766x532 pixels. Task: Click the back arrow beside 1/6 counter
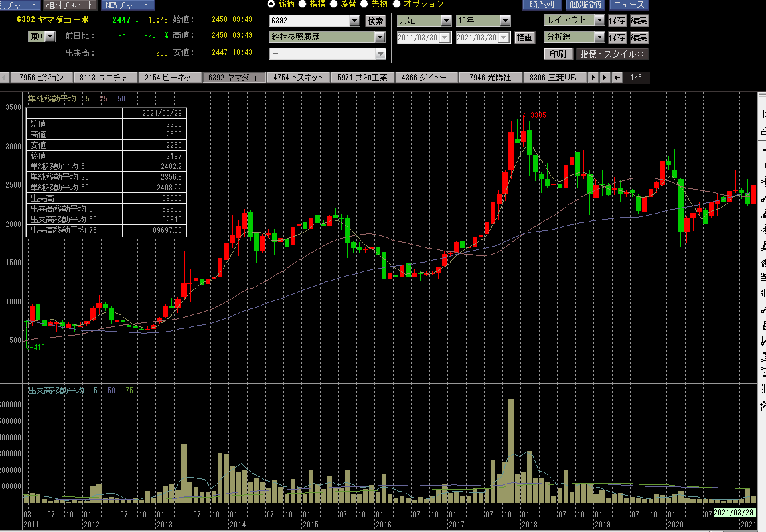click(617, 78)
